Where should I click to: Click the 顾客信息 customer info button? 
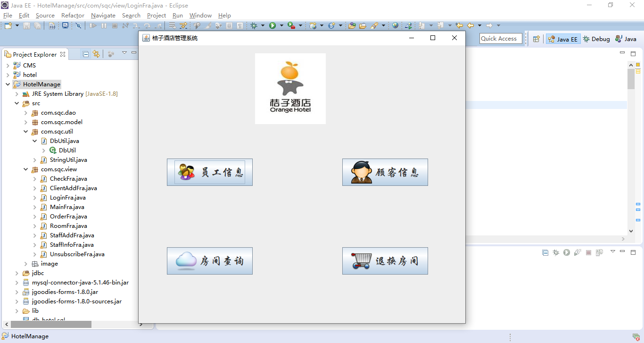tap(385, 172)
